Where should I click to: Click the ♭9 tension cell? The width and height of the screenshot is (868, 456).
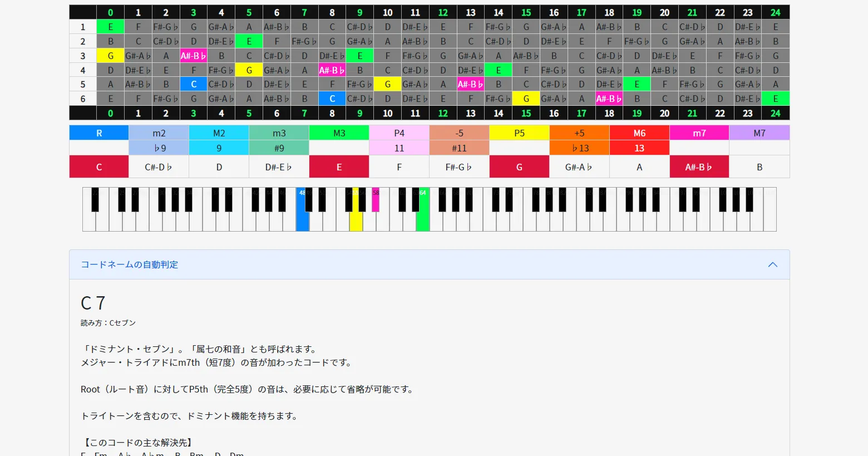[x=159, y=148]
